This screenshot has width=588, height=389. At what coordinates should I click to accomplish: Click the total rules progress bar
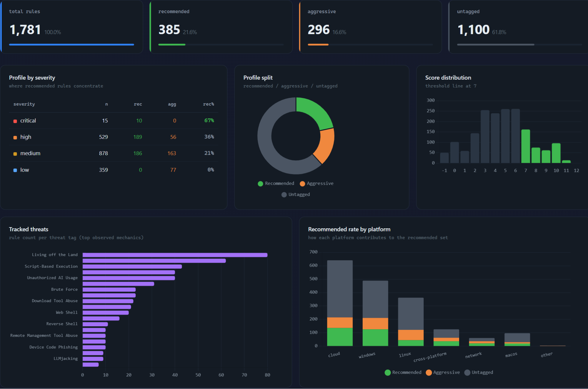(x=71, y=45)
